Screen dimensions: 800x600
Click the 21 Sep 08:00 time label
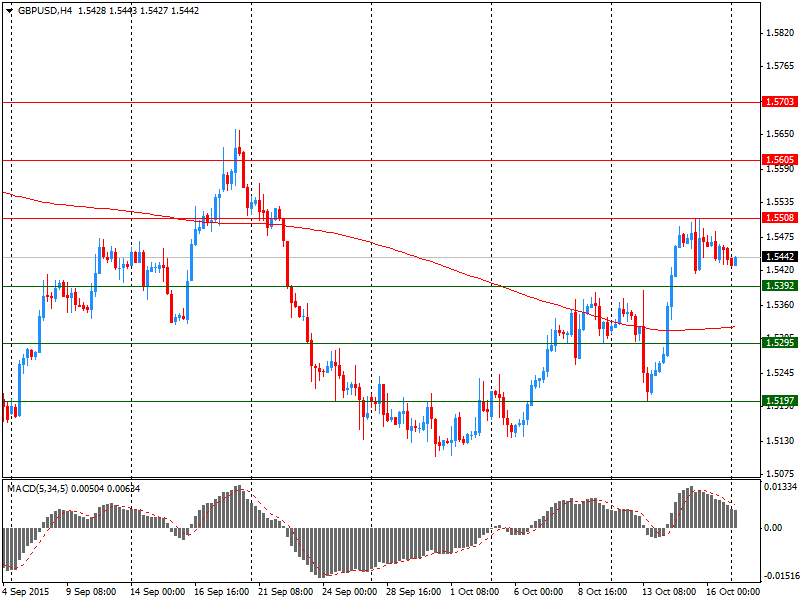point(286,592)
